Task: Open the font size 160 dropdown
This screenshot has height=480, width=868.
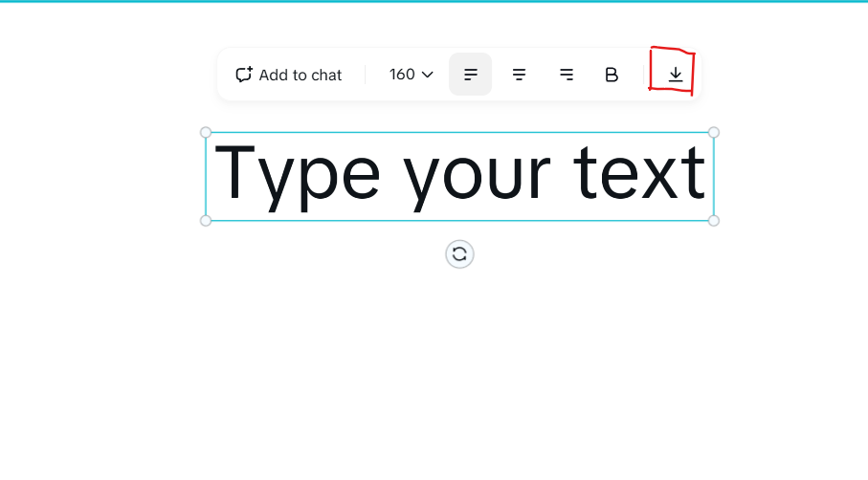Action: 411,75
